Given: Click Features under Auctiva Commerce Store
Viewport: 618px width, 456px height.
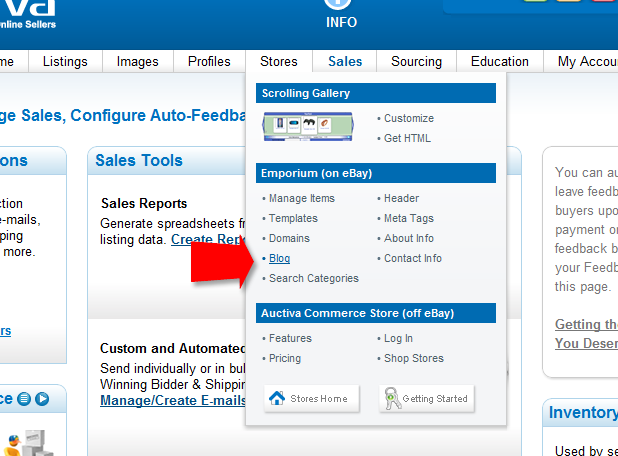Looking at the screenshot, I should [x=290, y=339].
